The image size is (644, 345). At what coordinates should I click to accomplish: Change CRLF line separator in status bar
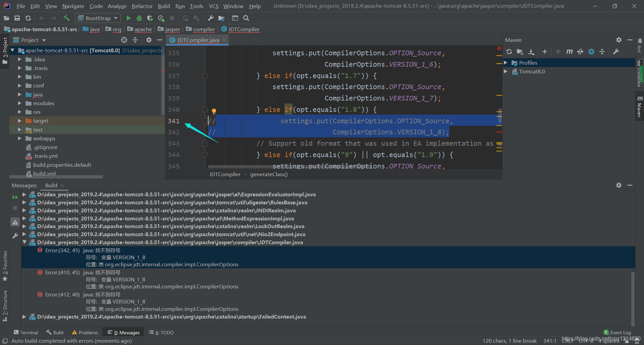click(x=568, y=341)
